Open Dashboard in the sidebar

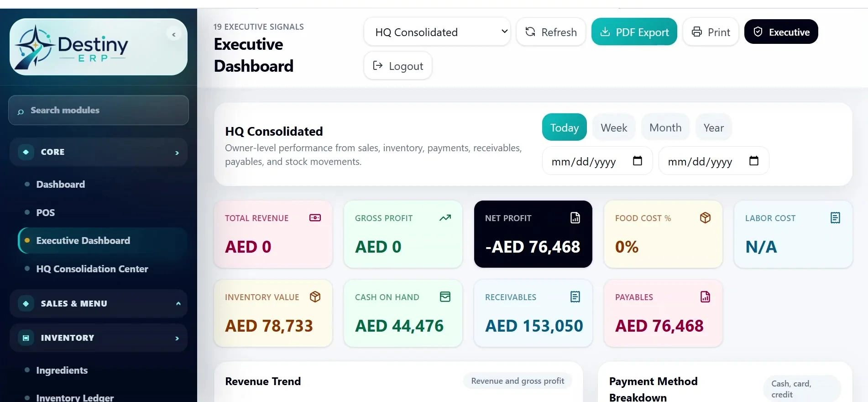tap(102, 185)
